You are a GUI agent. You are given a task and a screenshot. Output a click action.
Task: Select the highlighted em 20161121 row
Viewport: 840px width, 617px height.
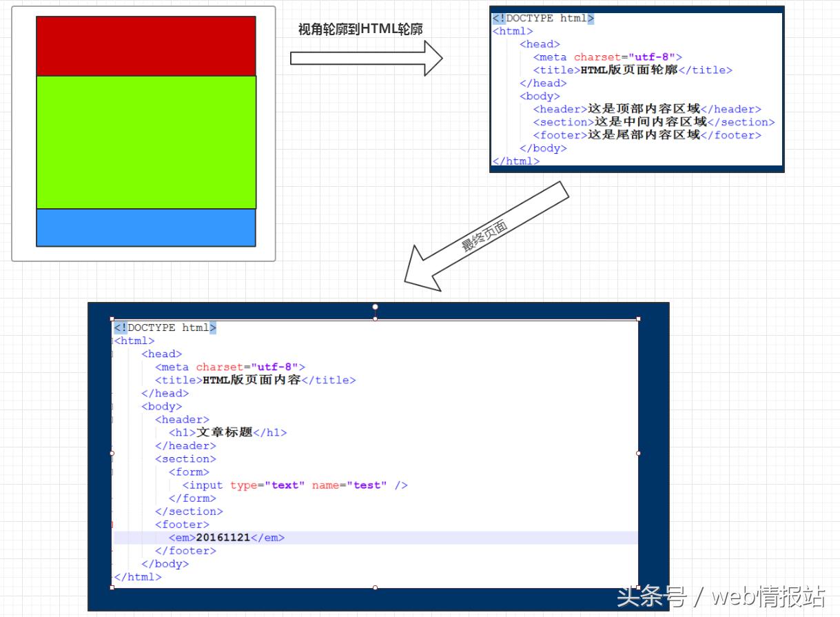227,537
